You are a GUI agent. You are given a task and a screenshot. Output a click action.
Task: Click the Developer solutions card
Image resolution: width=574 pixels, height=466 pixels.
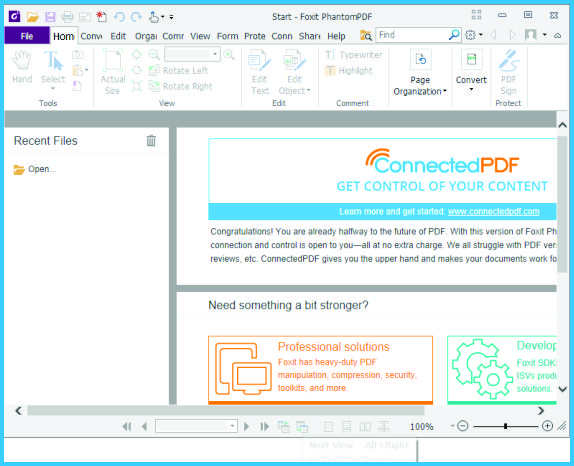point(502,370)
